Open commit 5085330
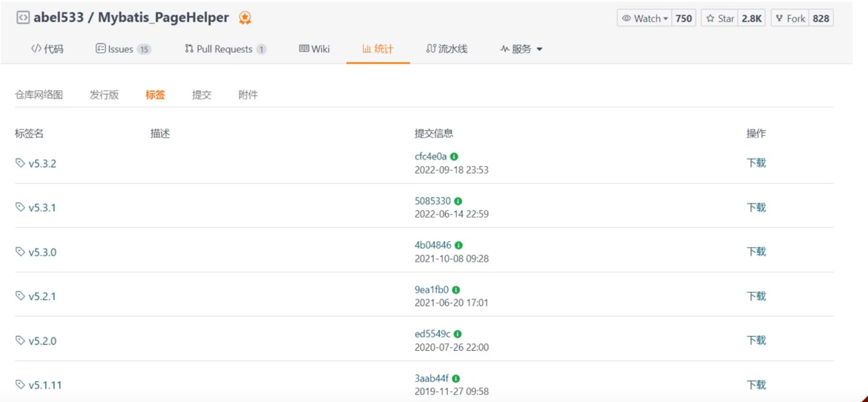The width and height of the screenshot is (868, 402). [432, 201]
